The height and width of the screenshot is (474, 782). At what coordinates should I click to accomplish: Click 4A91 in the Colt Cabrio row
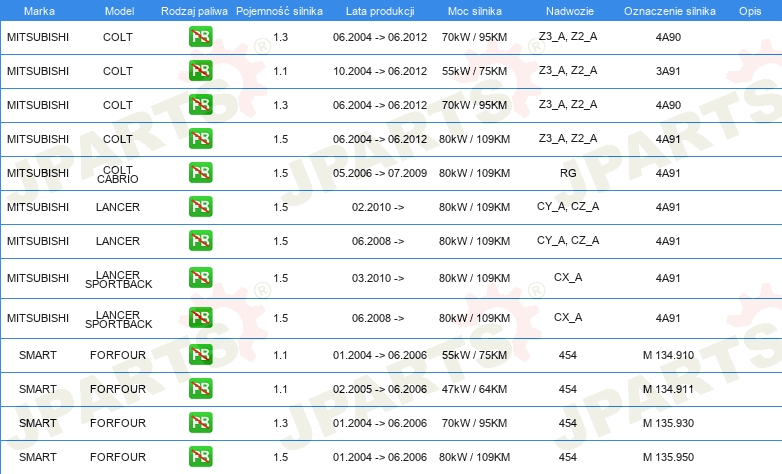point(668,173)
